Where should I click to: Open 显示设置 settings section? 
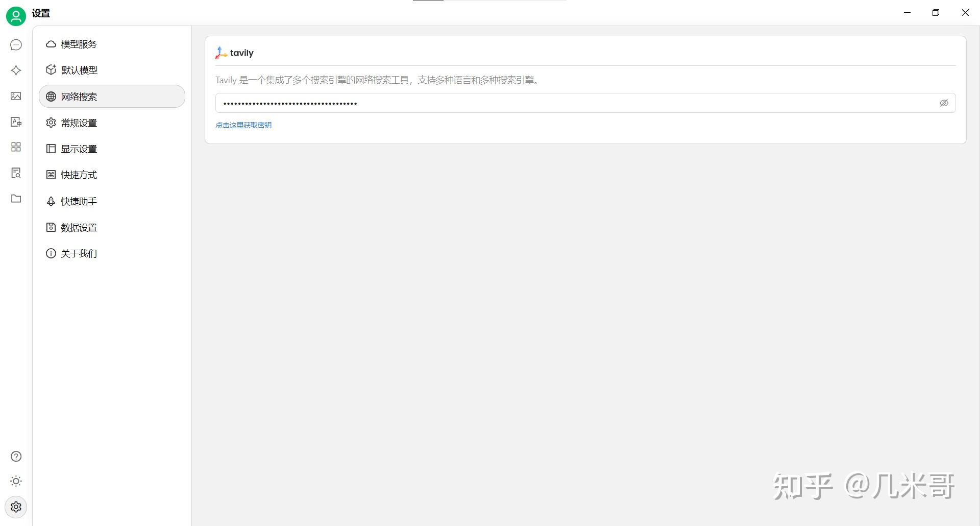[x=112, y=149]
